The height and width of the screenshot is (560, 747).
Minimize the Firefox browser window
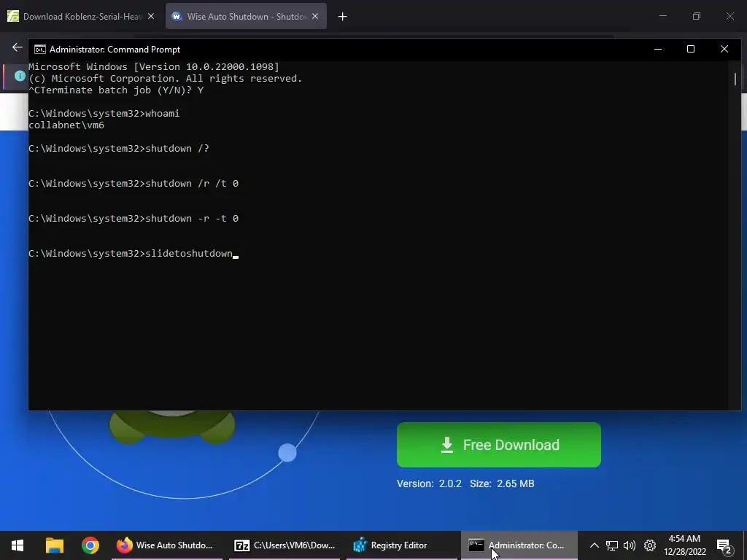pos(662,16)
